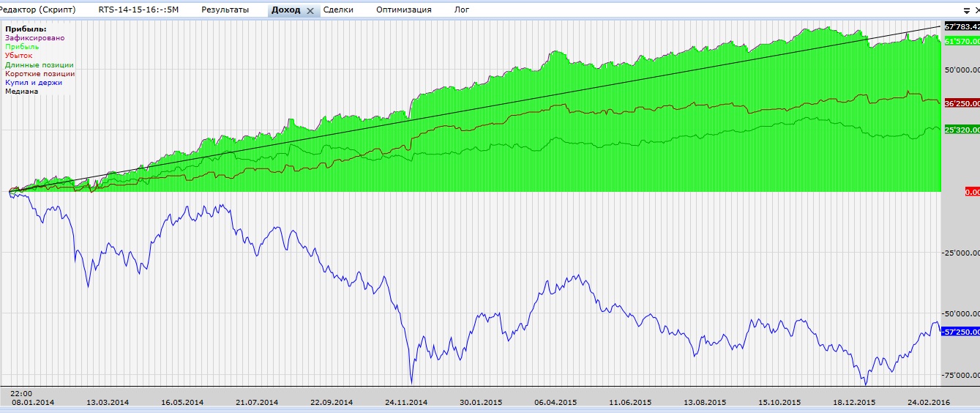Select the Сделки tab

(x=338, y=10)
